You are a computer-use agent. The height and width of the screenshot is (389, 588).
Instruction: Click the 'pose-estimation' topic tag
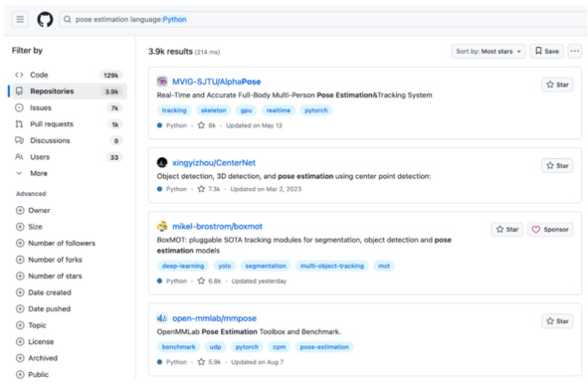(324, 347)
